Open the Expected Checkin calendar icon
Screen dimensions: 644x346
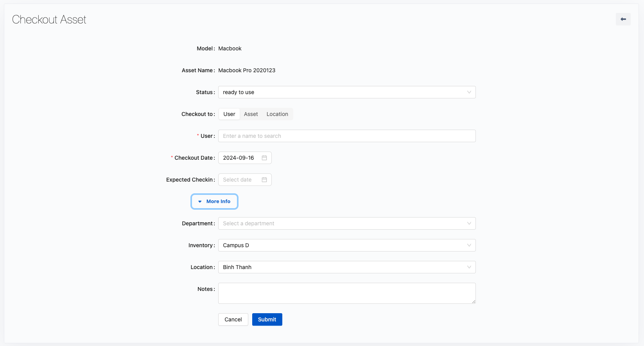click(264, 180)
